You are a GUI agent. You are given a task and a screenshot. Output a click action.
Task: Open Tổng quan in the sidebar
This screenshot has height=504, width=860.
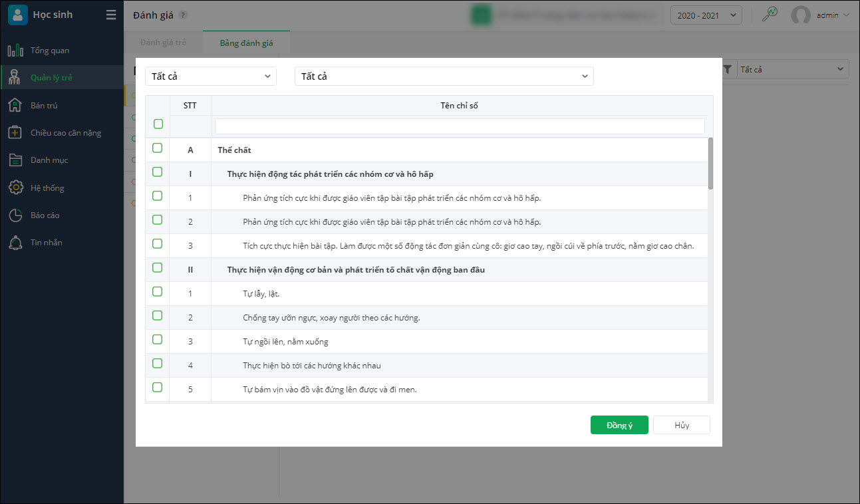[62, 51]
